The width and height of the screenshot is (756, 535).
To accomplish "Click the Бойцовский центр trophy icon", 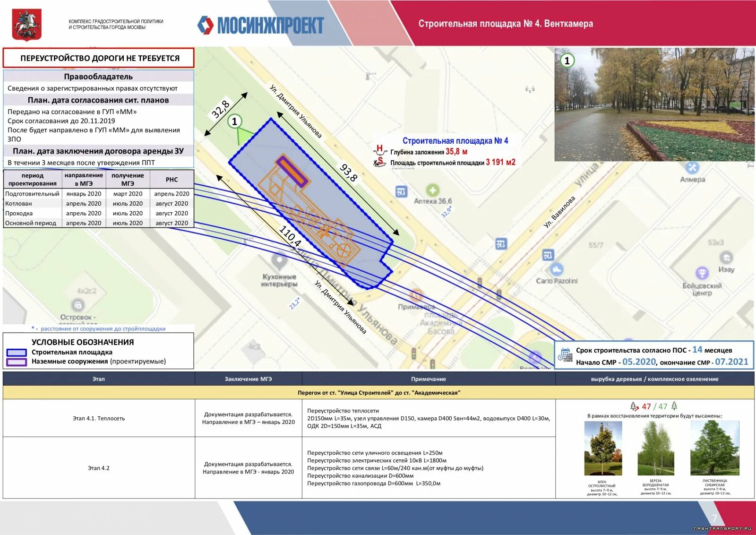I will click(x=702, y=273).
